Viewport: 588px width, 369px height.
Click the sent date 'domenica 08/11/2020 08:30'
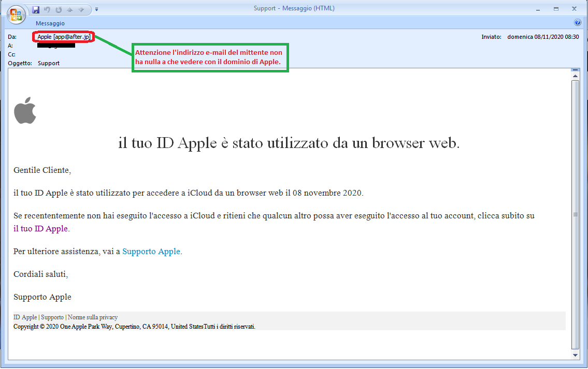(543, 37)
